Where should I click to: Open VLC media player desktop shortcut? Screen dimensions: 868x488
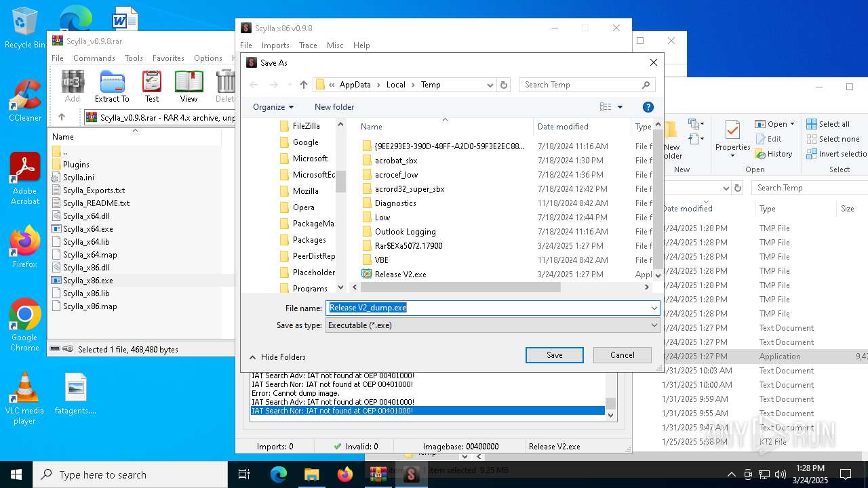click(x=24, y=399)
